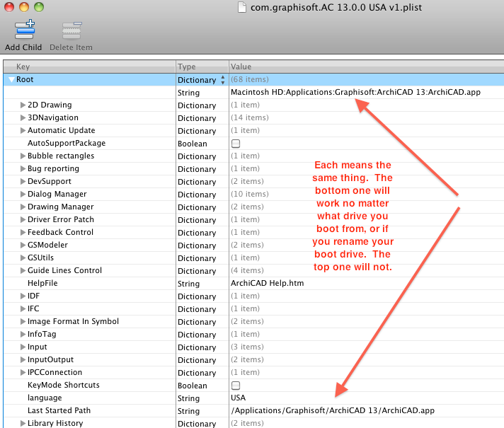Select the KeyMode Shortcuts key
Screen dimensions: 504x428
(x=64, y=385)
